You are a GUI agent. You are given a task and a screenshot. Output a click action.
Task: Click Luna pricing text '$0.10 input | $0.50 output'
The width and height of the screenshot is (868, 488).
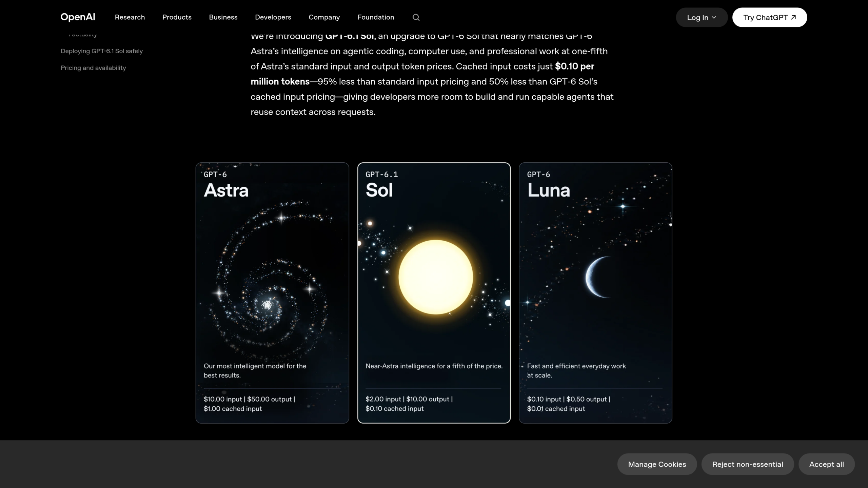tap(567, 399)
